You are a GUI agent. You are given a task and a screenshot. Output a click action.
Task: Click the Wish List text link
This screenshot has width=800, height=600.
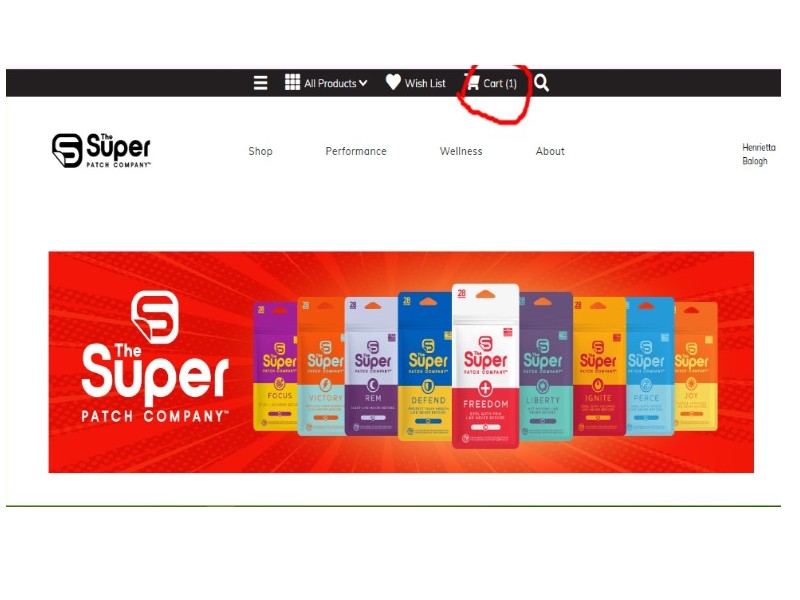[x=425, y=83]
